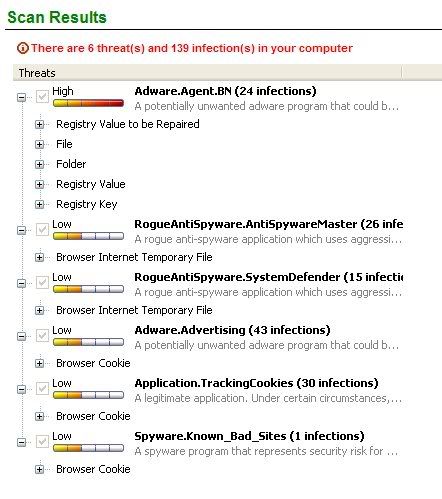Expand Browser Cookie under Adware.Advertising

point(40,363)
